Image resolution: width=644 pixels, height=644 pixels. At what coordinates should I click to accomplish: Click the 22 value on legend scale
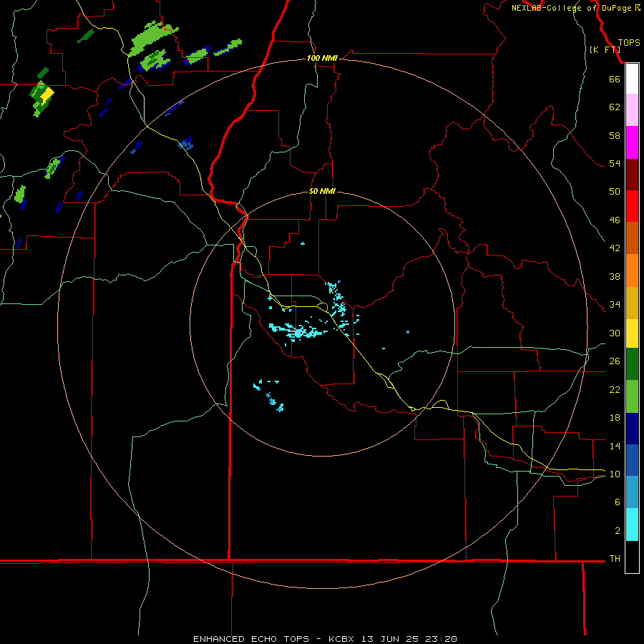tap(615, 389)
